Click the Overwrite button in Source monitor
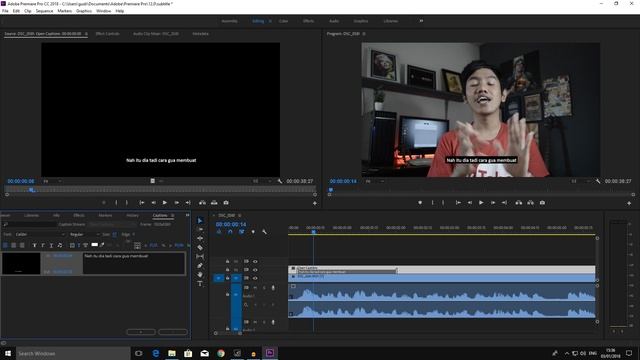 pos(214,202)
